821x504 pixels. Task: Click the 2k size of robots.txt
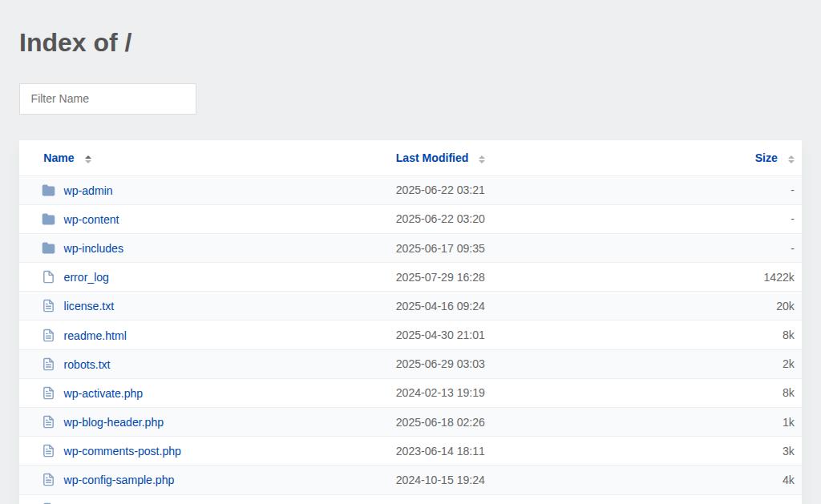(x=788, y=364)
